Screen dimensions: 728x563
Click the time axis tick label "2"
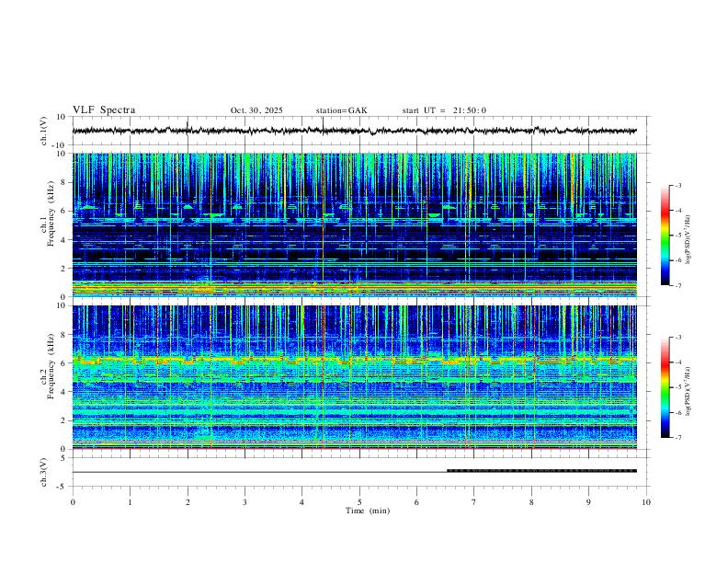click(x=188, y=502)
